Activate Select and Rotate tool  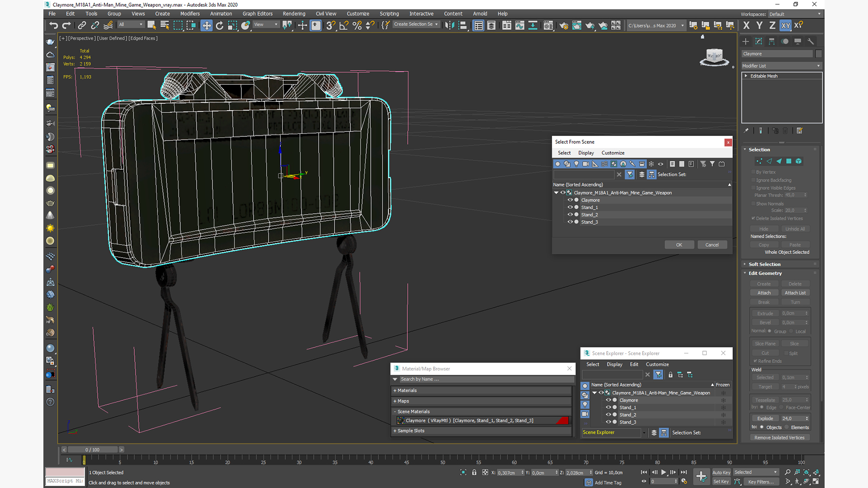click(220, 26)
